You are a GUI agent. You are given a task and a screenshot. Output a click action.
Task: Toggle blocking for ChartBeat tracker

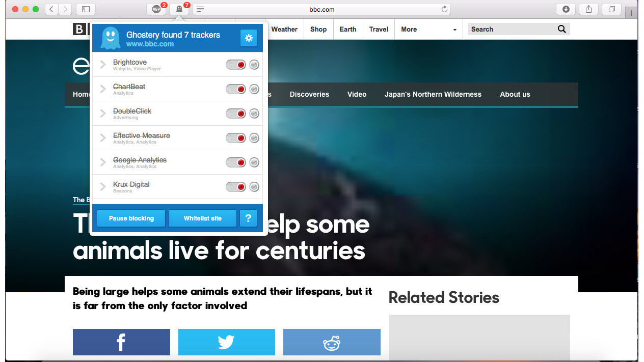236,89
